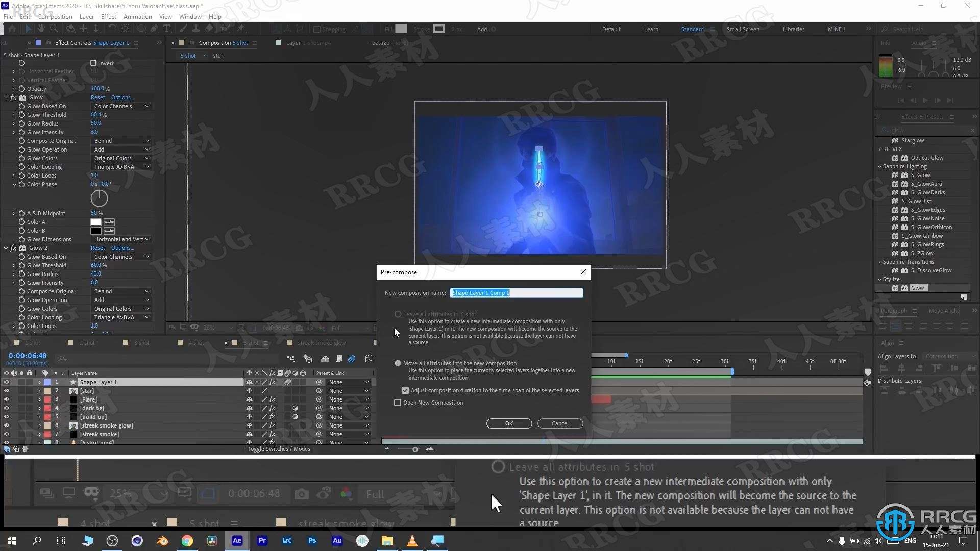Click the parent pick whip for Shape Layer 1
Screen dimensions: 980x551
[x=319, y=382]
